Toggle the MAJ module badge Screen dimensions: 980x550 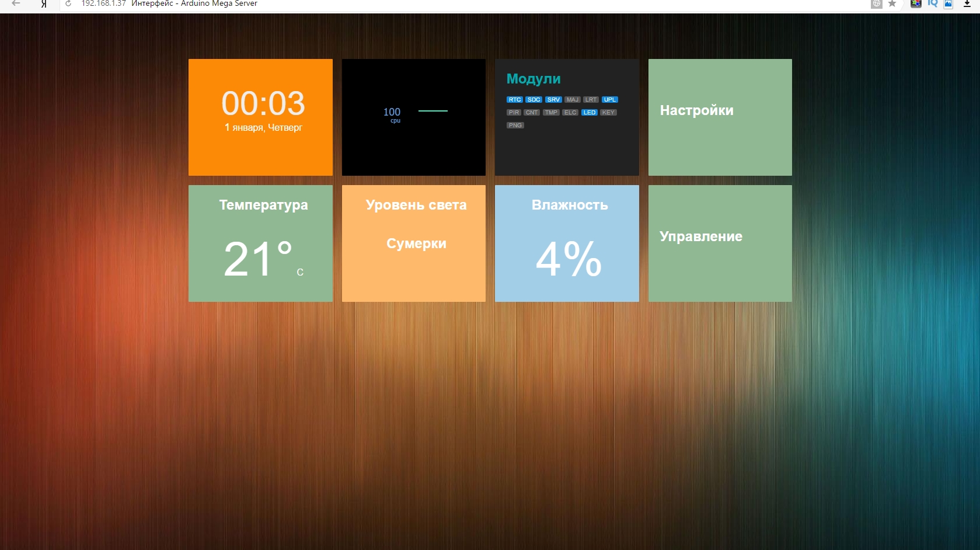(573, 100)
